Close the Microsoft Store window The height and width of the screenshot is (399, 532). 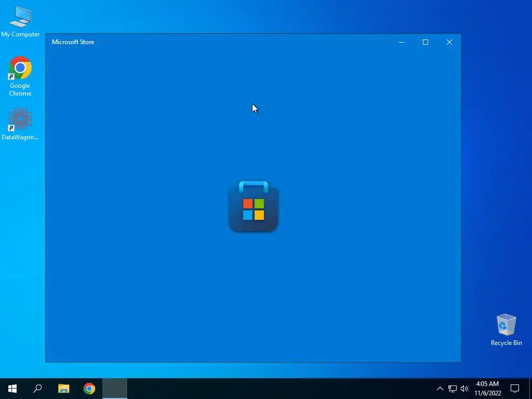click(x=449, y=42)
